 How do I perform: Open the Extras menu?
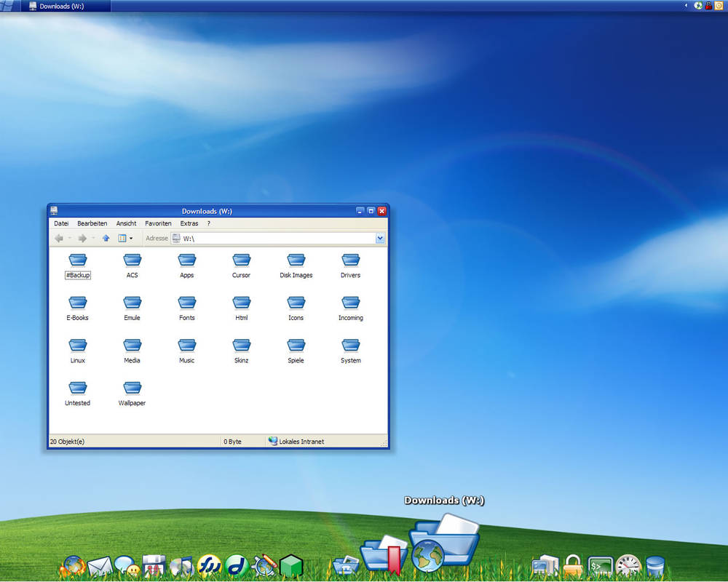point(189,223)
